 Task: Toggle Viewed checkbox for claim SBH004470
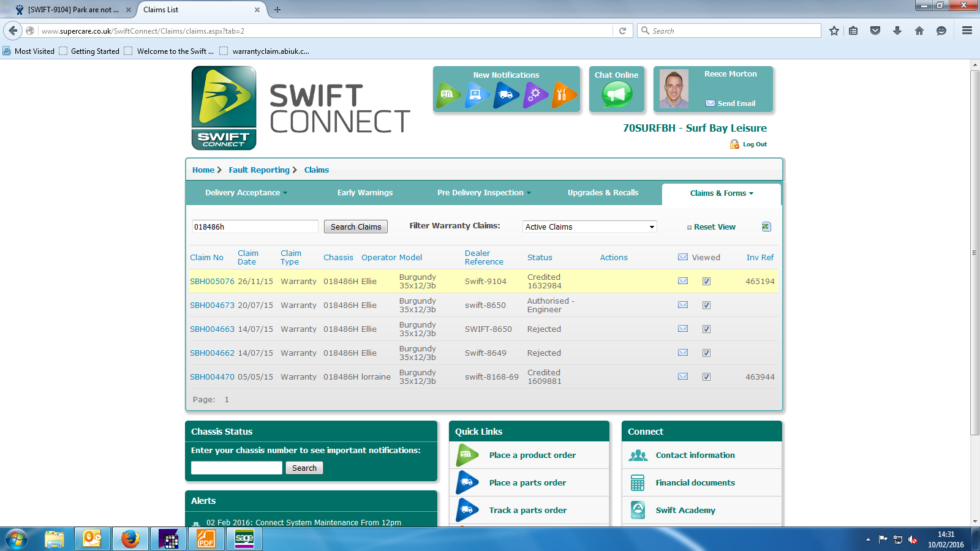click(706, 377)
